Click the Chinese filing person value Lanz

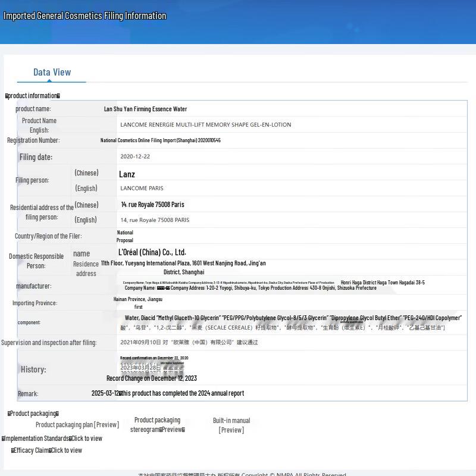pos(127,174)
